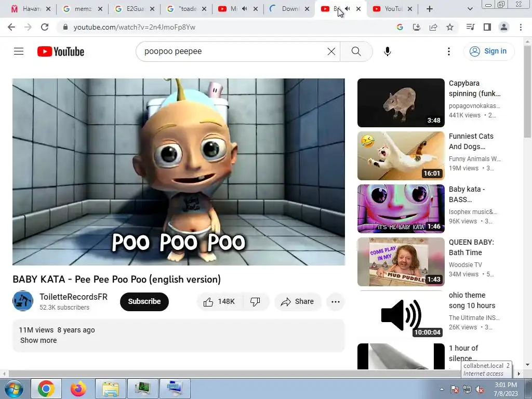Click the Chrome taskbar icon
The height and width of the screenshot is (399, 532).
(46, 389)
